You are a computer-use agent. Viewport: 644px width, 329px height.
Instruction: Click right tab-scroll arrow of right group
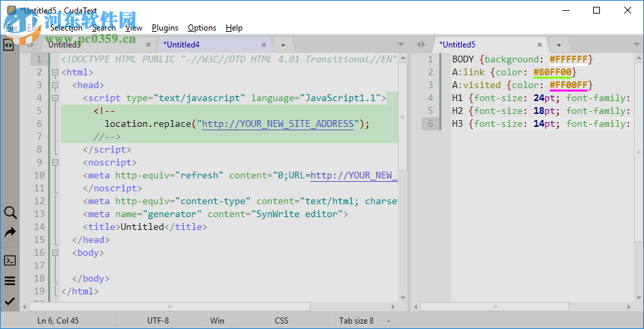coord(423,44)
